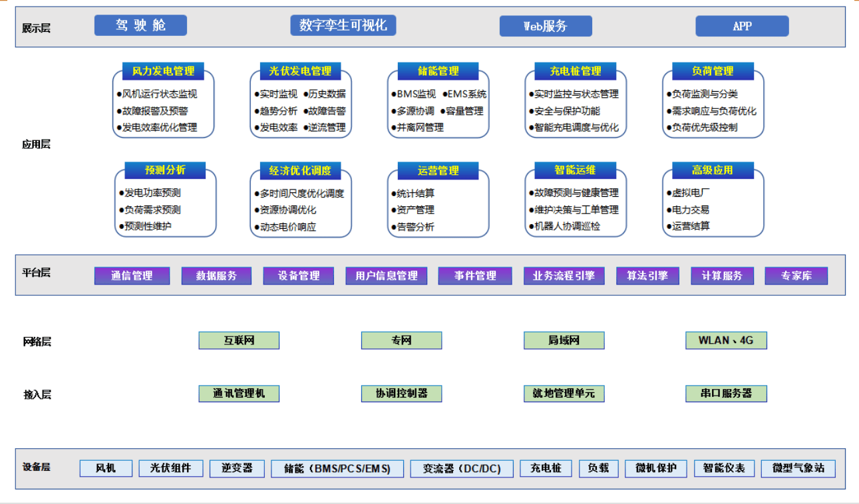This screenshot has width=859, height=504.
Task: Click the 经济优化调度 module title
Action: click(300, 171)
